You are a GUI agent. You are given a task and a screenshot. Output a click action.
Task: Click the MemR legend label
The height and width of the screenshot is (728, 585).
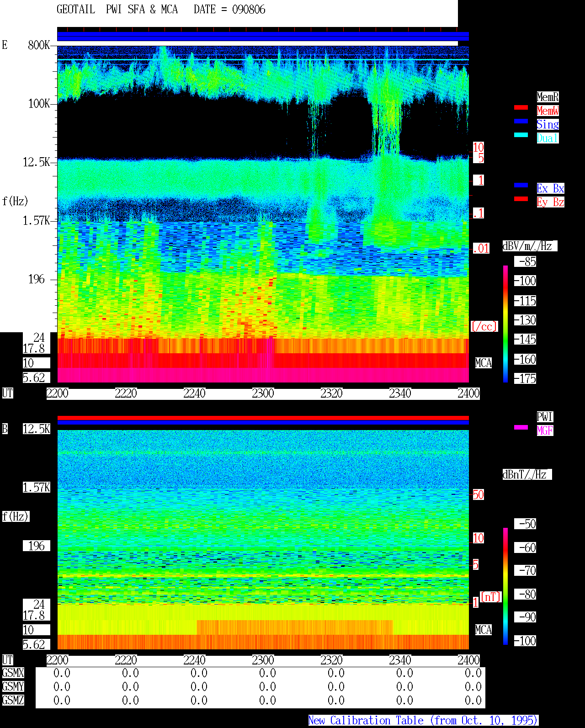coord(548,97)
